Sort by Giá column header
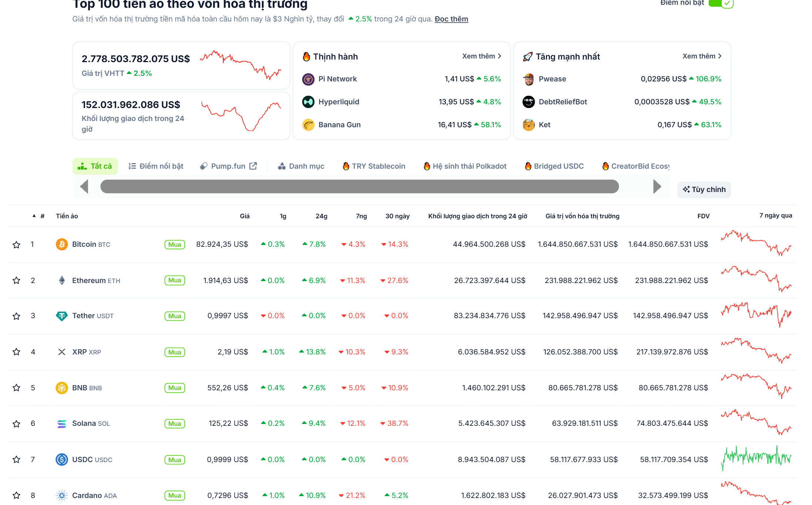This screenshot has height=505, width=812. (x=245, y=216)
